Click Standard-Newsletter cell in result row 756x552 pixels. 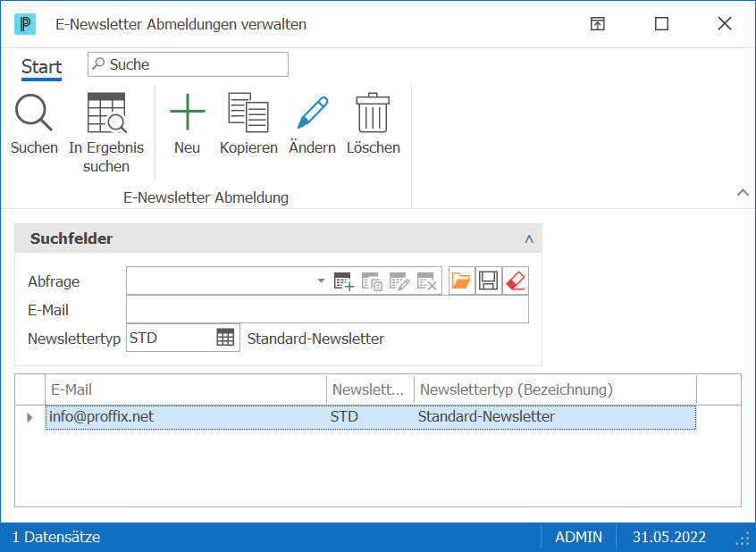coord(556,417)
